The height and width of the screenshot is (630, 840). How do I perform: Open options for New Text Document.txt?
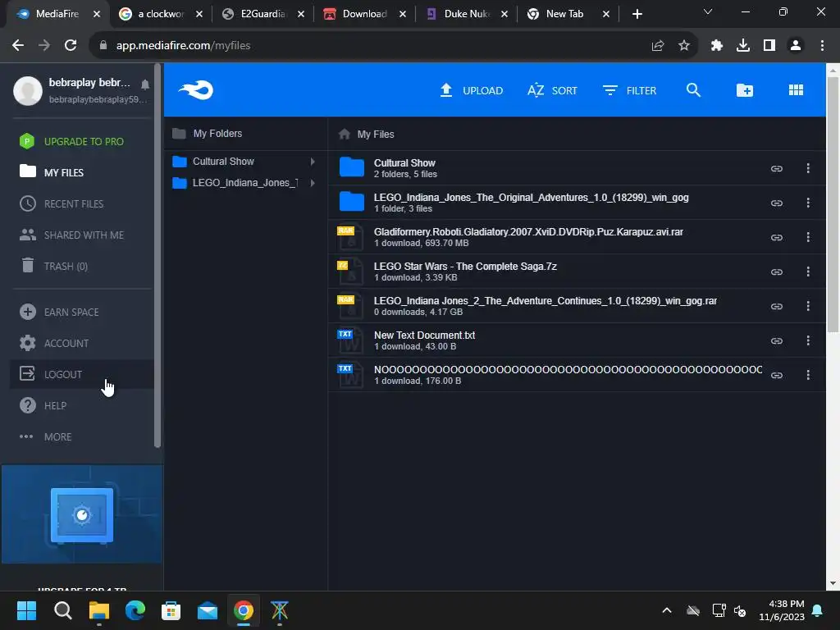(808, 340)
